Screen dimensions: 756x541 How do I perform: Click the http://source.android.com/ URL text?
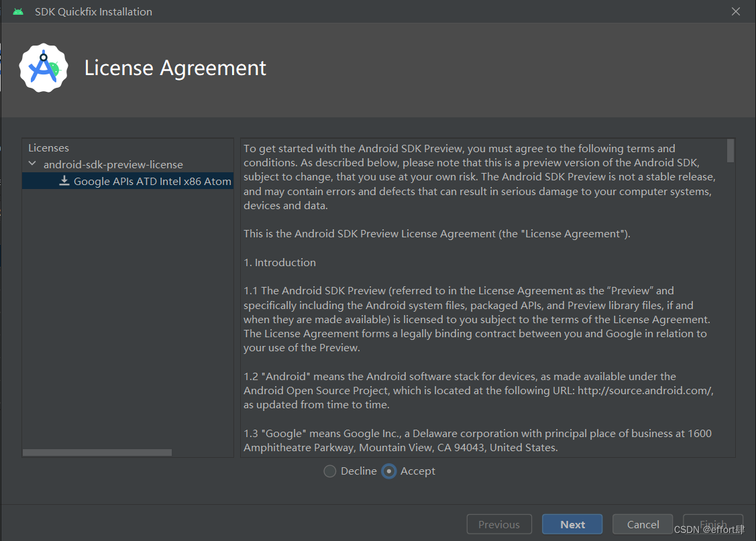[x=645, y=391]
